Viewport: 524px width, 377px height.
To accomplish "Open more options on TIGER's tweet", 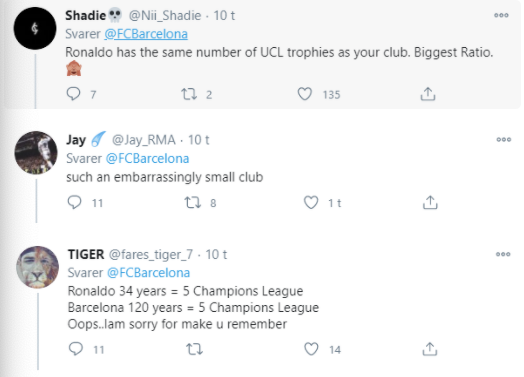I will click(x=503, y=254).
